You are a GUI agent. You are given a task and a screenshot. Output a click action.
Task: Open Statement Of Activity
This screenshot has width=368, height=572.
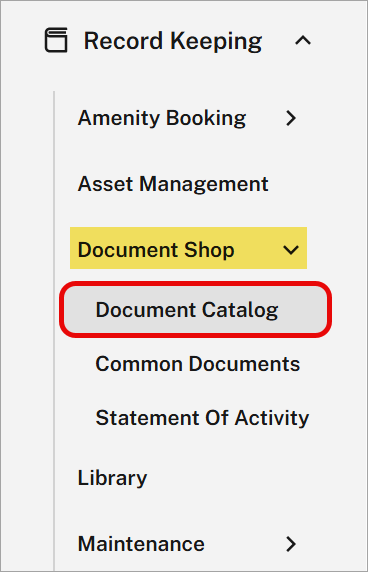[202, 418]
